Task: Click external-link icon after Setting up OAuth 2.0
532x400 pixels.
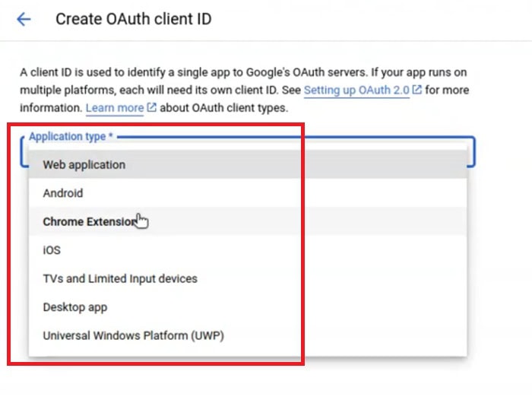Action: click(x=416, y=90)
